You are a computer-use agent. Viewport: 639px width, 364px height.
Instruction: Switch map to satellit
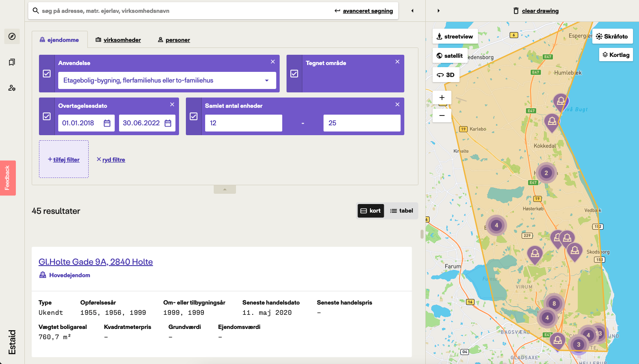pos(450,56)
